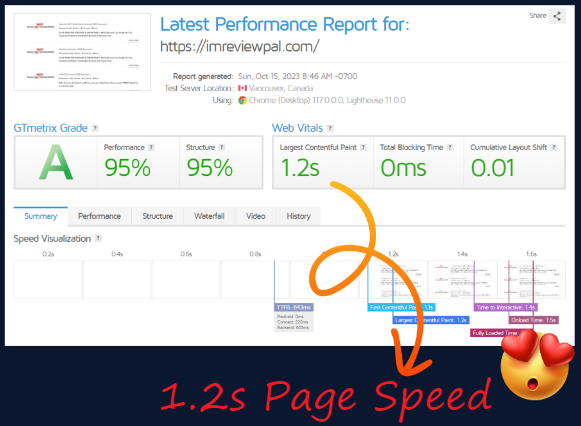
Task: Click Latest Performance Report for heading
Action: click(285, 24)
